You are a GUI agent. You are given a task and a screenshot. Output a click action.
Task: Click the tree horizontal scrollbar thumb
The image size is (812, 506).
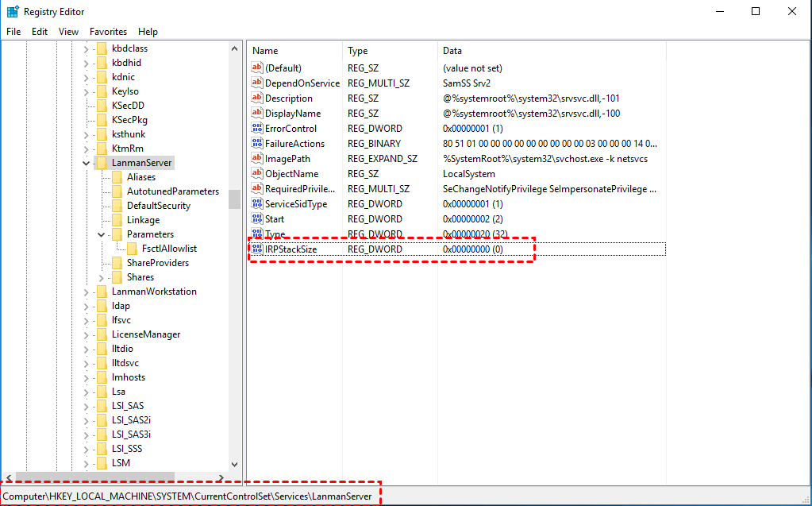(x=95, y=478)
